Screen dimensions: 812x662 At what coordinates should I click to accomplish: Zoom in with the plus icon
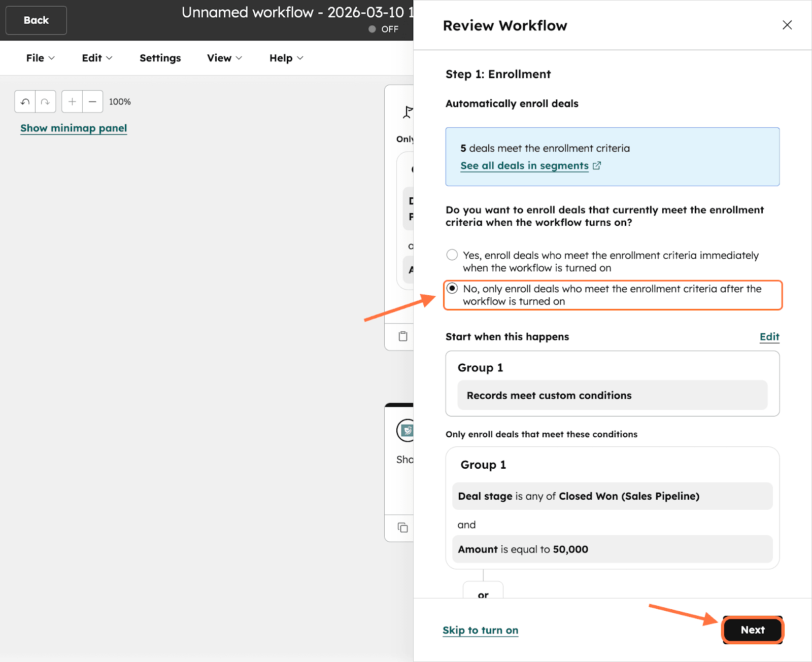point(72,101)
